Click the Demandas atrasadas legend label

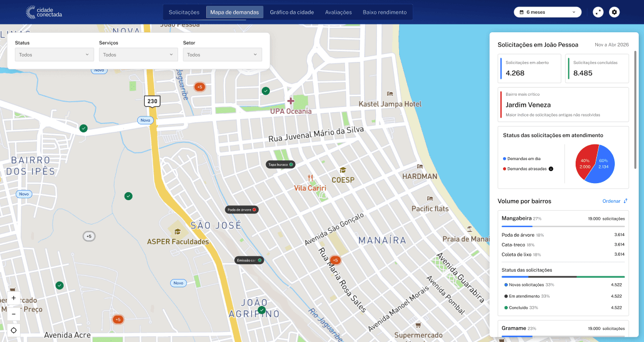coord(527,169)
